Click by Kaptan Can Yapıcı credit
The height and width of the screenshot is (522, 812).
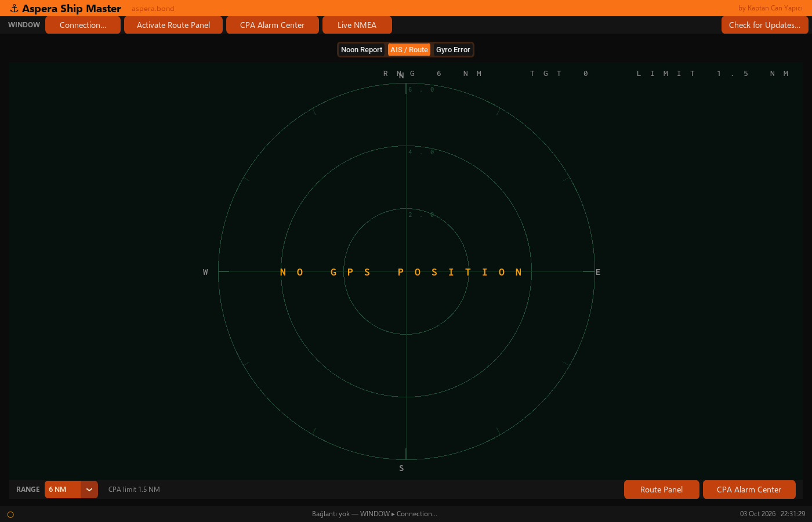[x=770, y=8]
